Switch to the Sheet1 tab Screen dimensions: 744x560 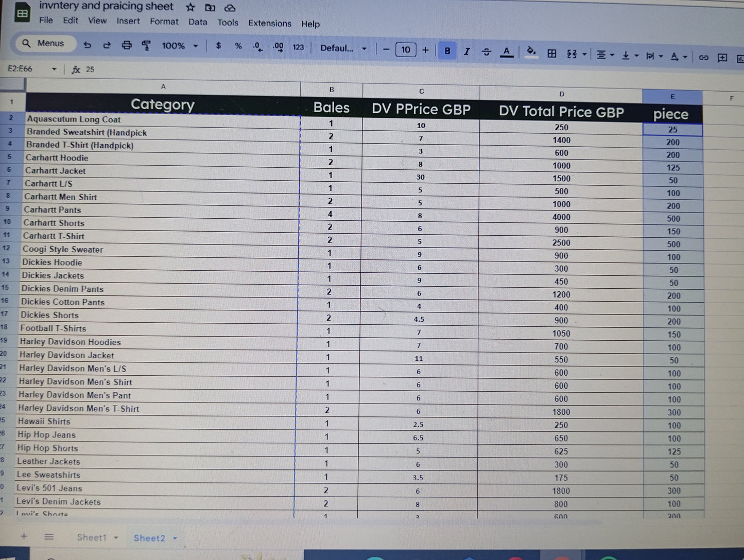(x=92, y=537)
